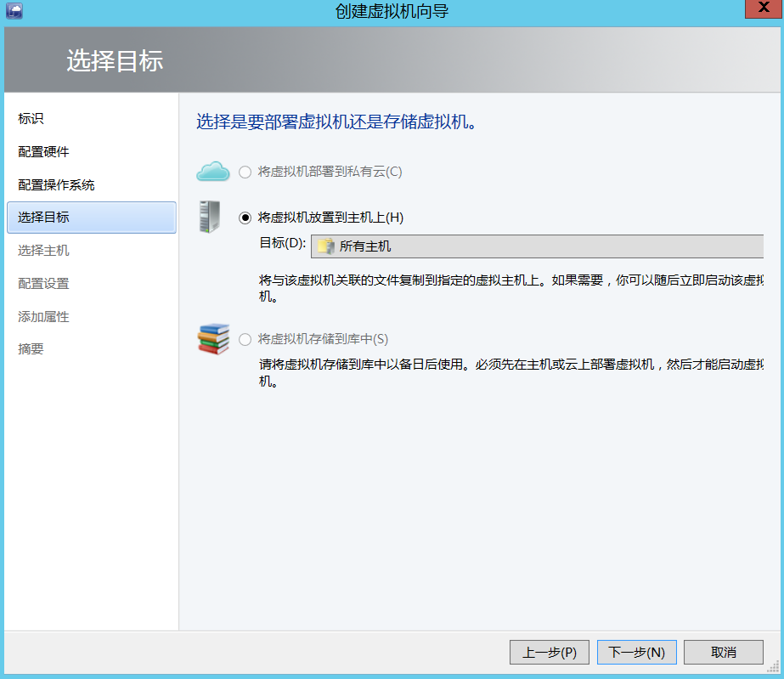Select 将虚拟机存储到库中(S) radio button

point(245,340)
